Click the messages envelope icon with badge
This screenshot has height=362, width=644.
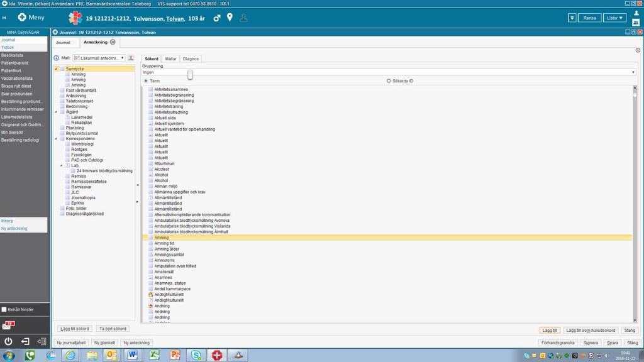8,326
